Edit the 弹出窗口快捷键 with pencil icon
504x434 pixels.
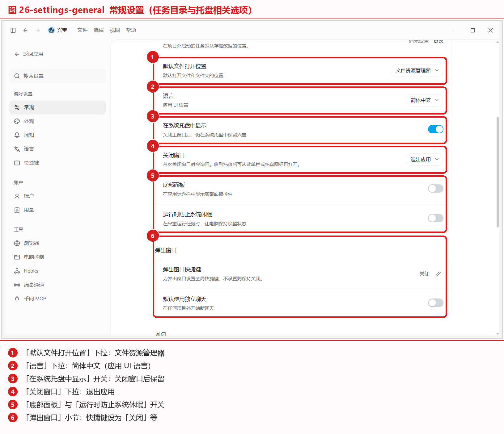tap(438, 274)
